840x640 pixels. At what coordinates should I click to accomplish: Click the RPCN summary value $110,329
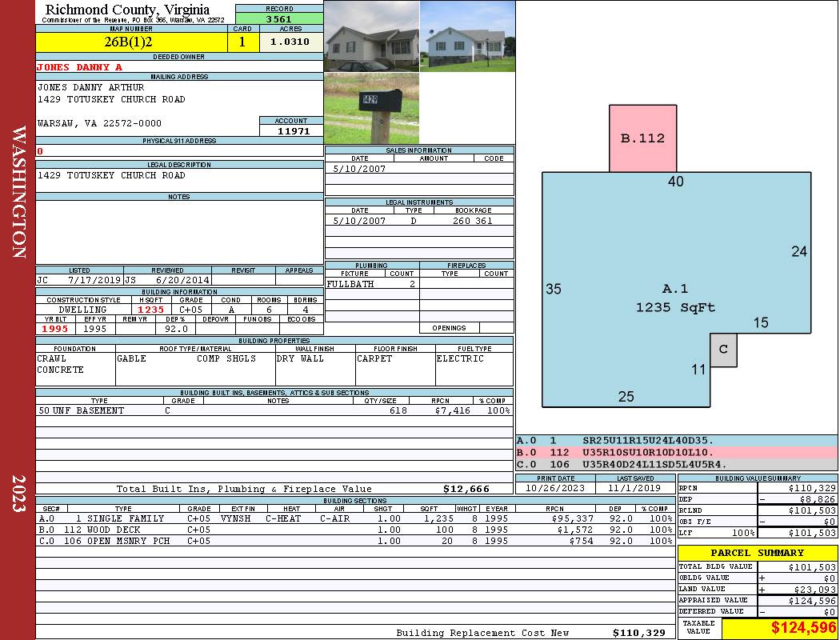coord(812,489)
